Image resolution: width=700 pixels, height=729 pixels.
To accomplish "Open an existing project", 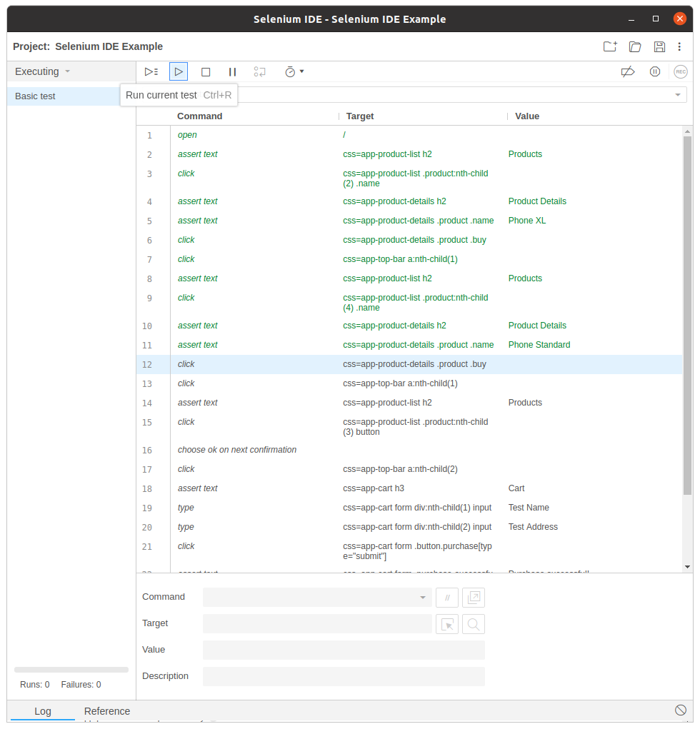I will (x=635, y=46).
